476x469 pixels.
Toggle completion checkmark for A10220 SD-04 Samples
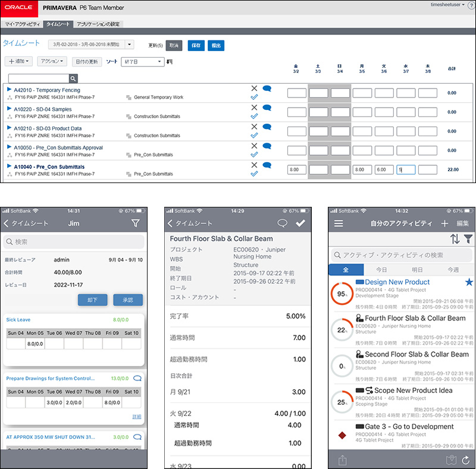point(254,116)
